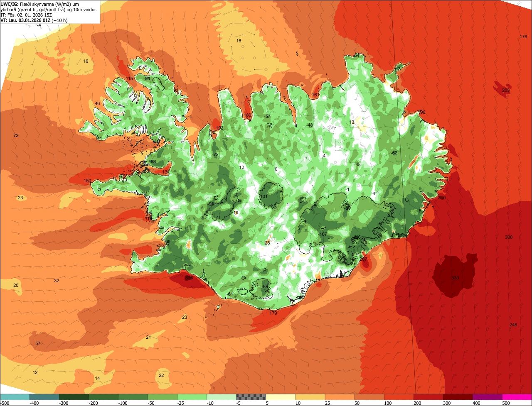Click the map value '287' off the southeast coast
Screen dimensions: 532x406
click(363, 259)
